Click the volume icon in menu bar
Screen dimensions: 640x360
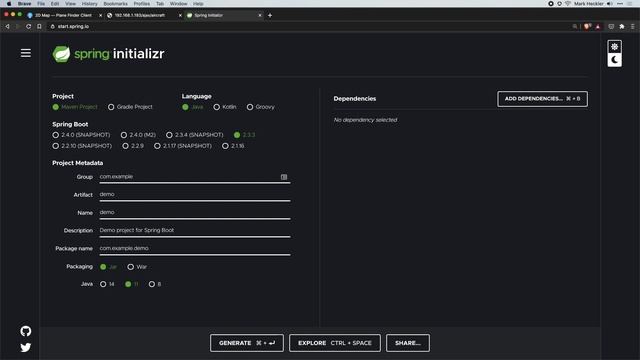[610, 4]
